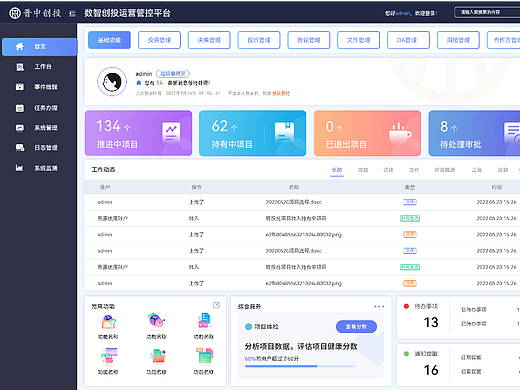Select the 决策管理 module button
Image resolution: width=520 pixels, height=390 pixels.
point(209,40)
